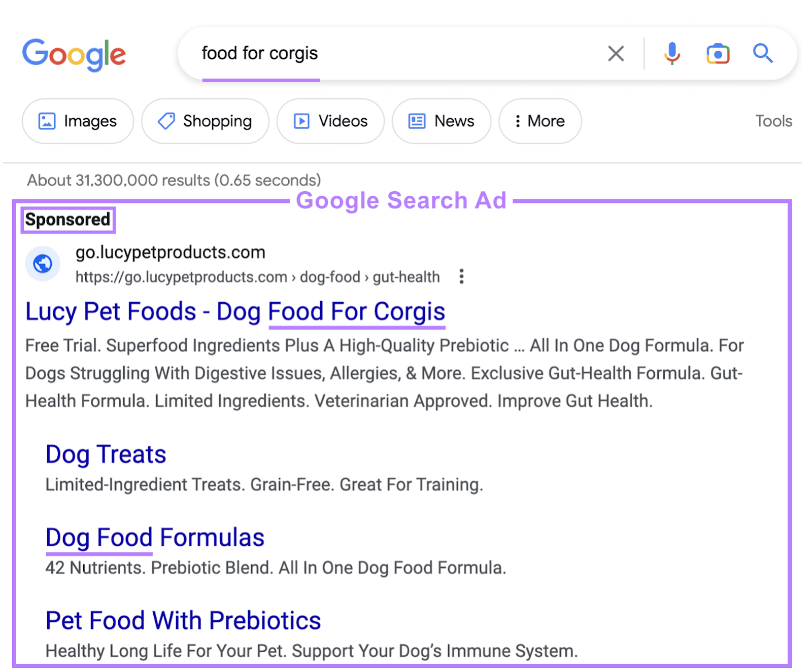Viewport: 812px width, 672px height.
Task: Click the search field containing "food for corgis"
Action: pos(386,53)
